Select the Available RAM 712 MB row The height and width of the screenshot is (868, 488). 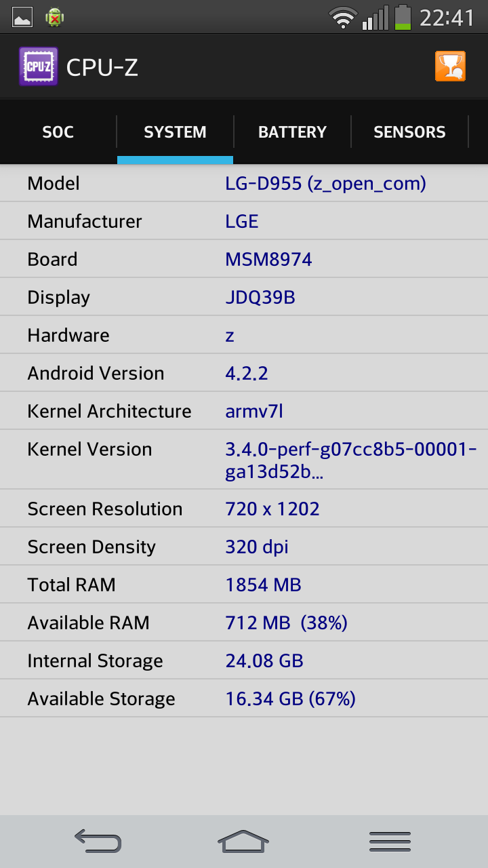(244, 623)
